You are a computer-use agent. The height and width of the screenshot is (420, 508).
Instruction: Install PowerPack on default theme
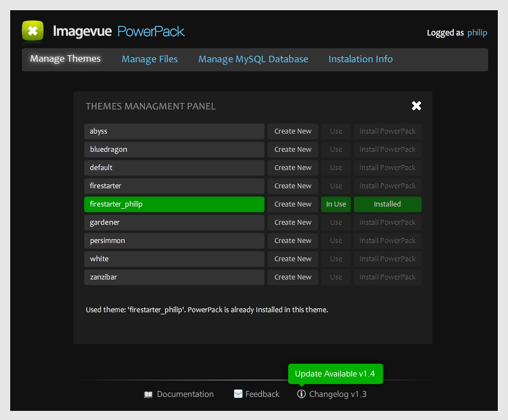(387, 167)
